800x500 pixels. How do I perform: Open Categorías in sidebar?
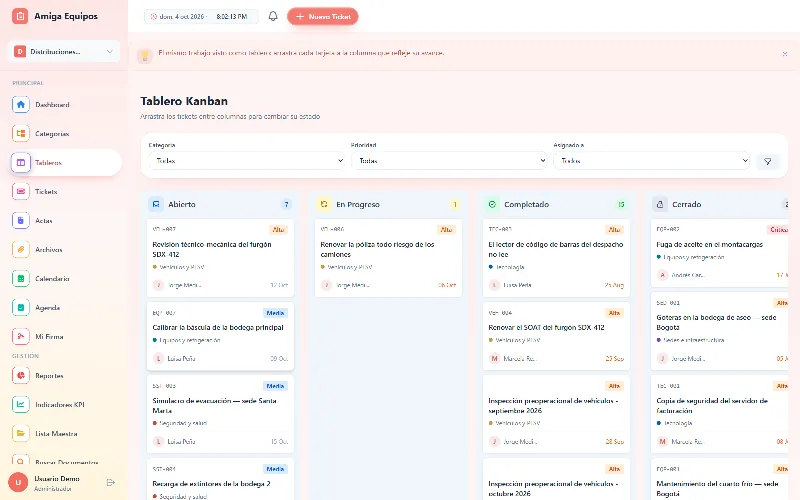point(65,134)
